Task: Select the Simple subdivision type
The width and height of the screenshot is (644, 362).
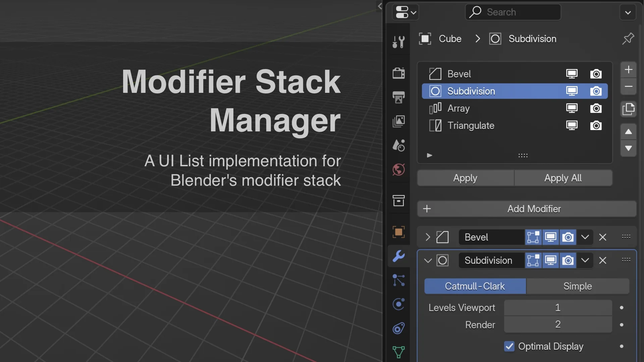Action: click(578, 286)
